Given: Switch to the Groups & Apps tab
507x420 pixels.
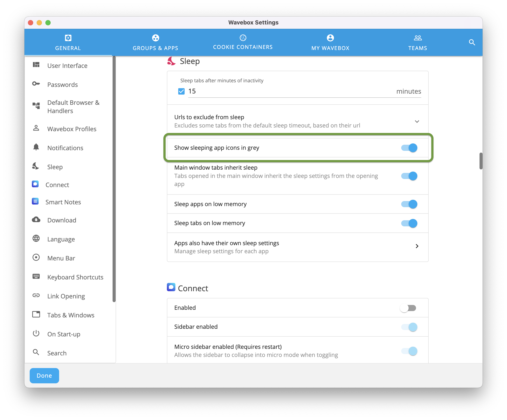Looking at the screenshot, I should [x=155, y=42].
